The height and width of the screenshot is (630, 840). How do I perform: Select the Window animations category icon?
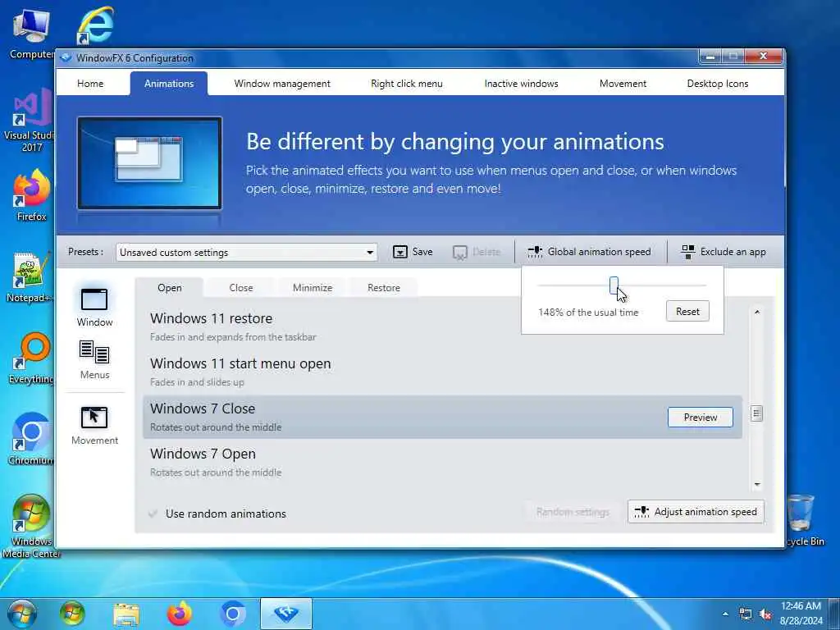click(x=94, y=299)
